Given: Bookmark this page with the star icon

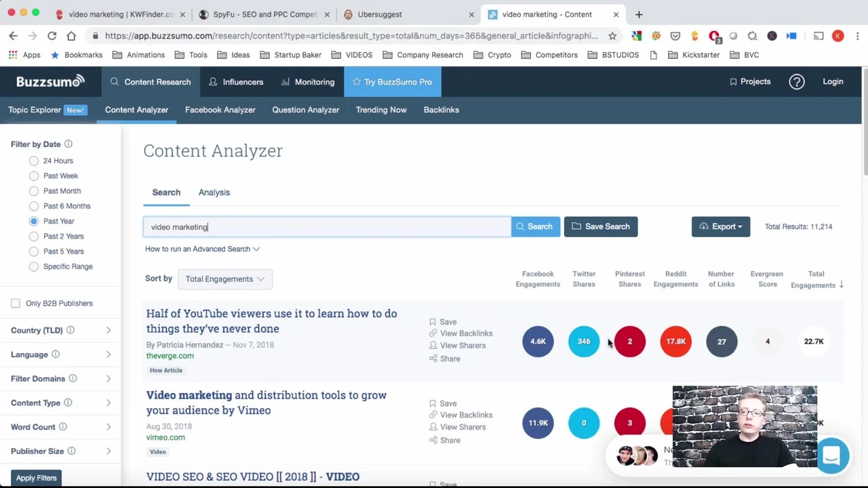Looking at the screenshot, I should click(x=612, y=36).
